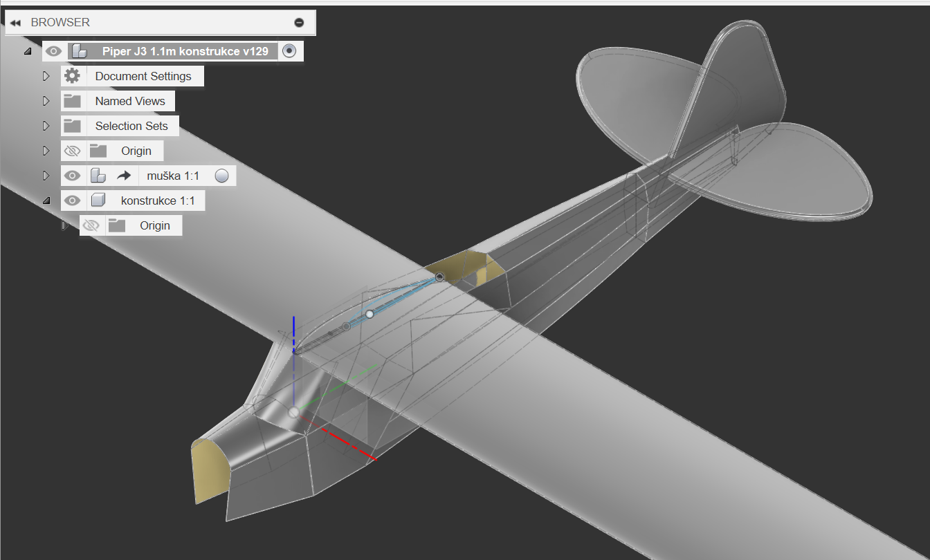Screen dimensions: 930x560
Task: Activate the muška 1:1 component radio button
Action: pos(221,176)
